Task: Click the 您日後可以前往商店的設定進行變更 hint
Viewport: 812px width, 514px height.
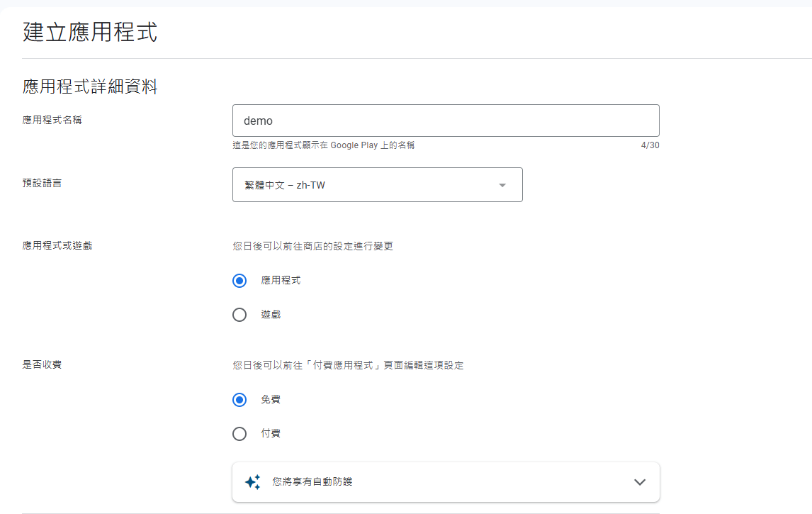Action: (x=312, y=246)
